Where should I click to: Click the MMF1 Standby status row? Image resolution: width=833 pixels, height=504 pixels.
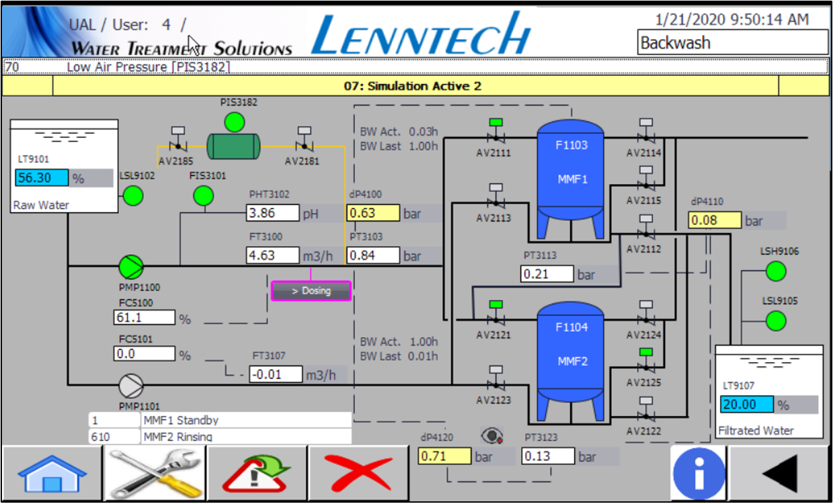tap(220, 420)
